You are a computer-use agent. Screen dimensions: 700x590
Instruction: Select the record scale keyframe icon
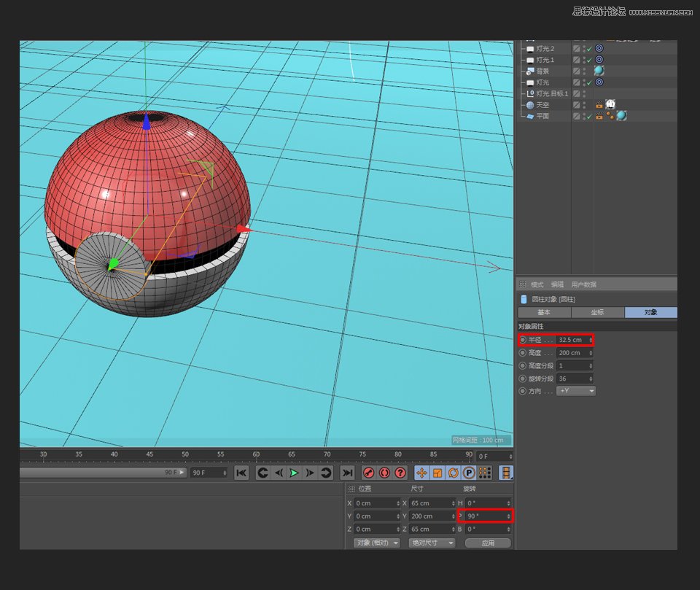[x=437, y=473]
